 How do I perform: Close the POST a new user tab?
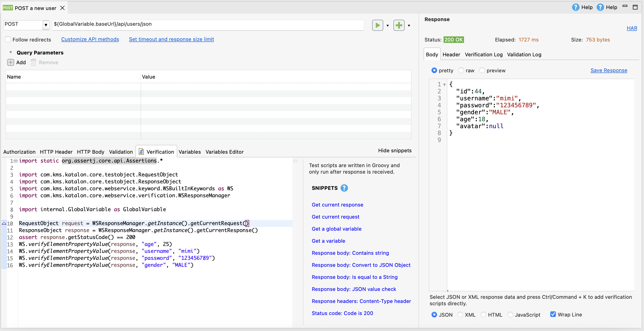(x=62, y=8)
